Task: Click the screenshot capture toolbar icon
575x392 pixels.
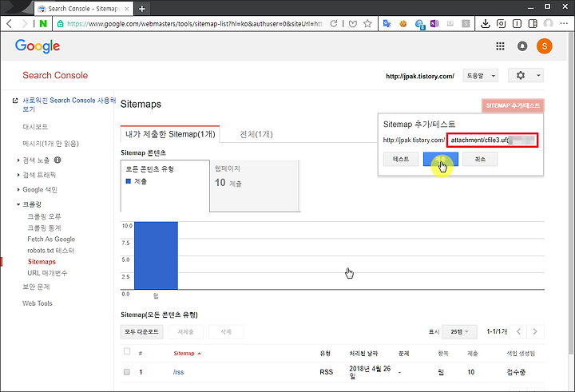Action: click(x=501, y=24)
